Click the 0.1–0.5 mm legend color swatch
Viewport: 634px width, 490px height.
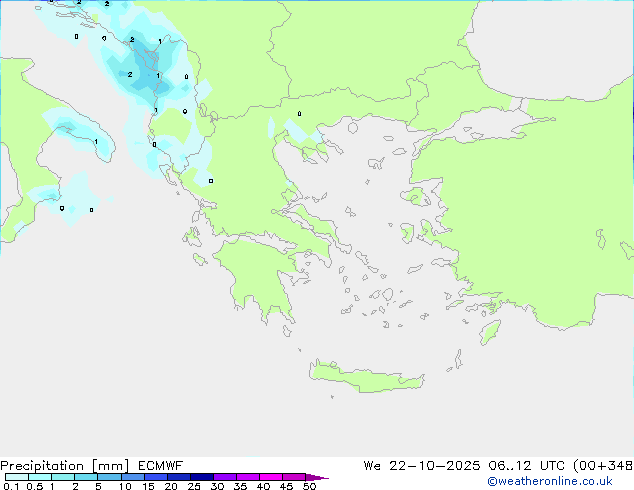tap(17, 477)
